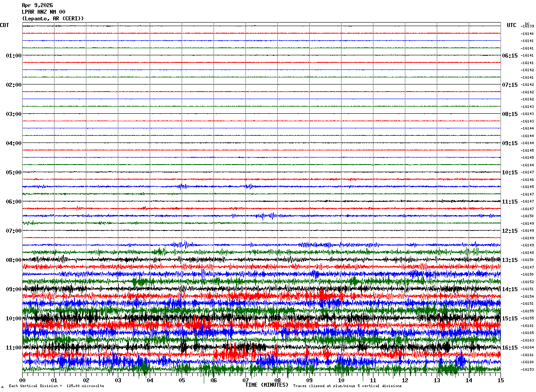Click the 16:15 UTC time label
The image size is (536, 392).
(x=510, y=348)
